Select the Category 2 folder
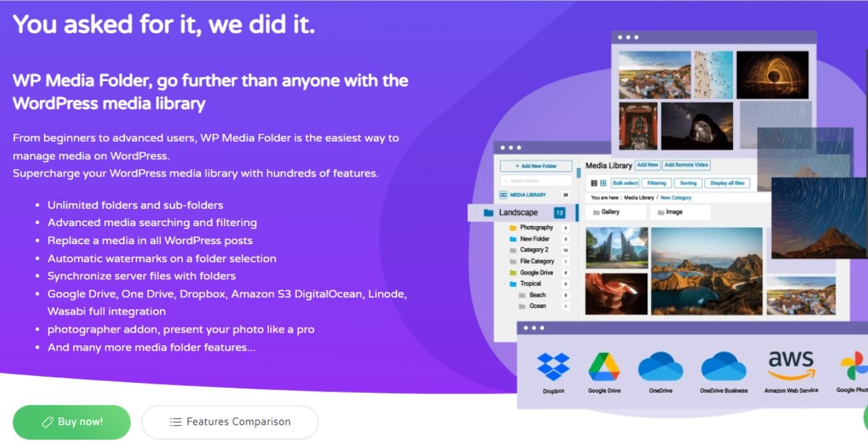Viewport: 868px width, 446px height. click(534, 250)
